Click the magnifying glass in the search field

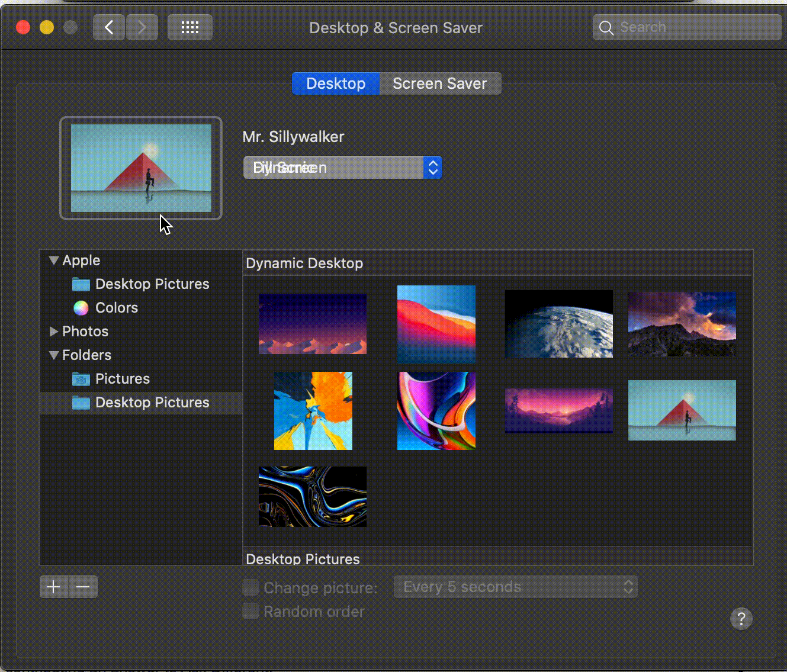[x=606, y=27]
